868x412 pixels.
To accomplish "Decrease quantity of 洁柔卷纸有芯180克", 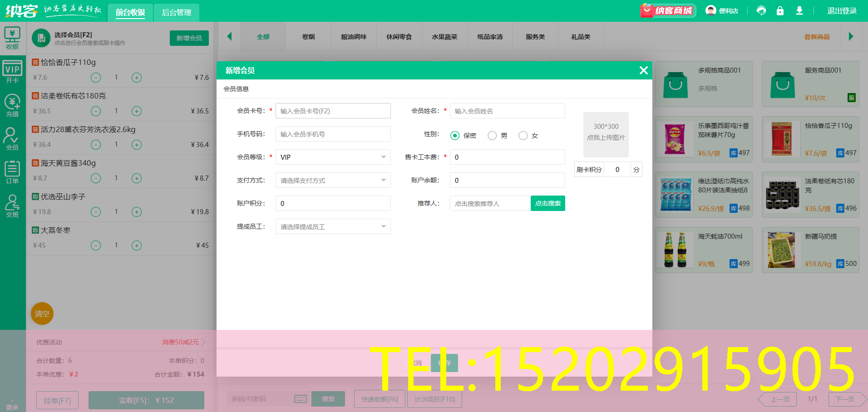I will 96,111.
